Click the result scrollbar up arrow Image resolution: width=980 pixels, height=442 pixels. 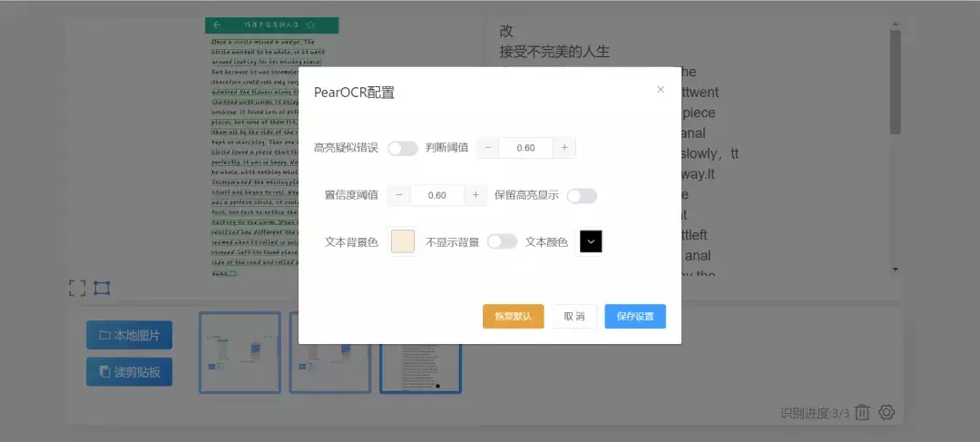[896, 25]
